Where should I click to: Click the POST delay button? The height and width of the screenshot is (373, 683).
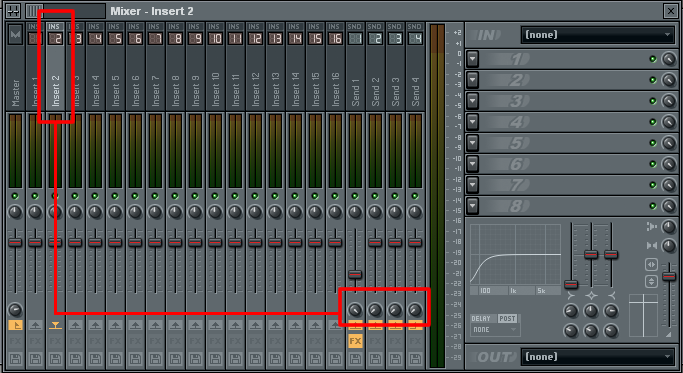507,319
